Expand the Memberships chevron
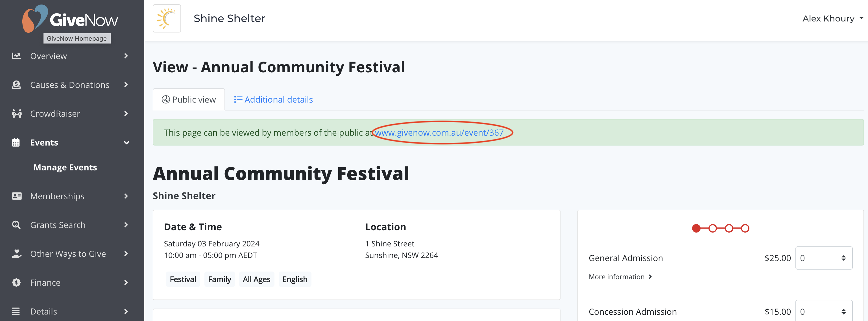Image resolution: width=868 pixels, height=321 pixels. coord(126,196)
